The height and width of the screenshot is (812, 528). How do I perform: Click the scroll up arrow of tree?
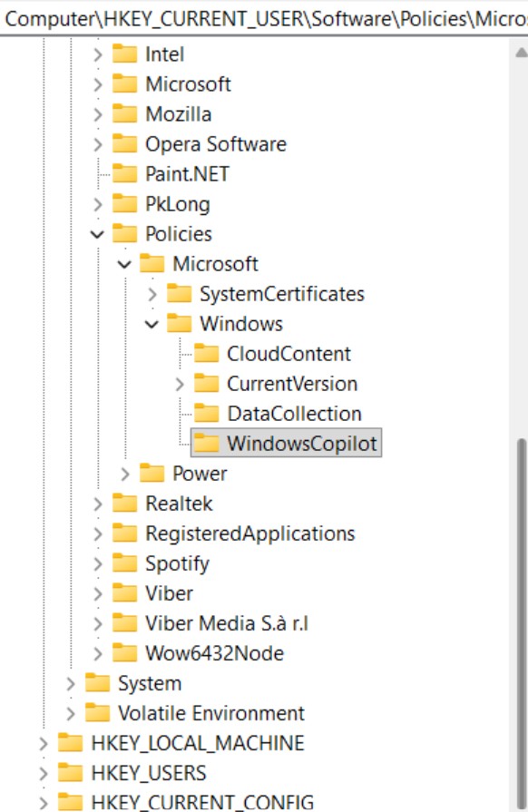pyautogui.click(x=522, y=53)
